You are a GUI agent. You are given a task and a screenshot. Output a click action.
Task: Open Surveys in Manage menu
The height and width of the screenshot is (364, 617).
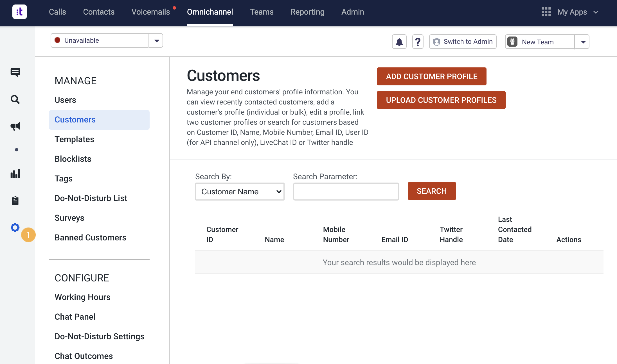click(69, 218)
